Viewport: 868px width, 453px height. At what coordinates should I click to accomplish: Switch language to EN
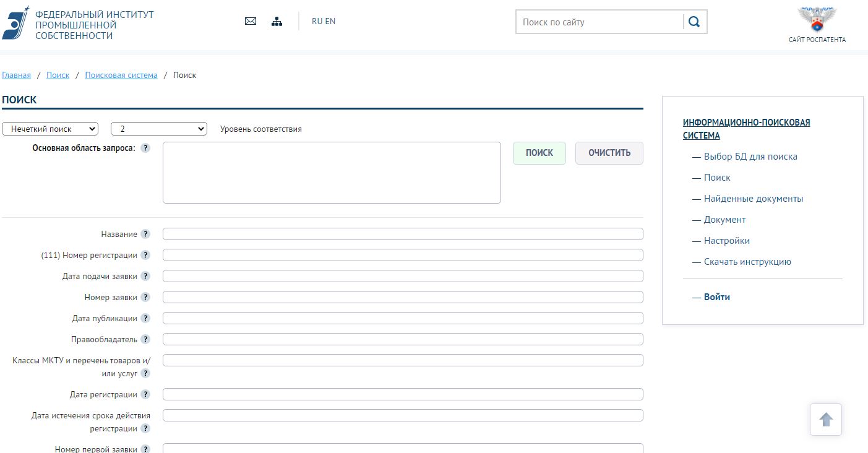330,21
